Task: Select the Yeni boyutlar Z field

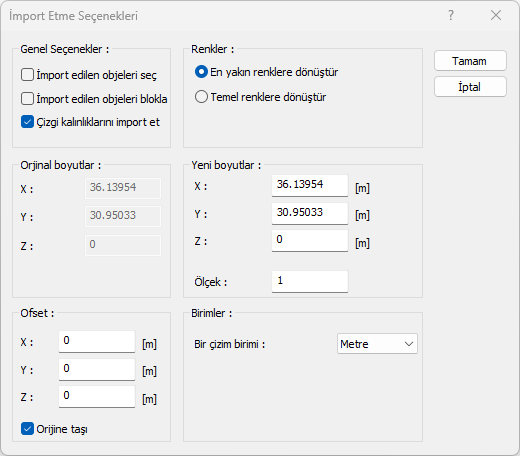Action: [310, 240]
